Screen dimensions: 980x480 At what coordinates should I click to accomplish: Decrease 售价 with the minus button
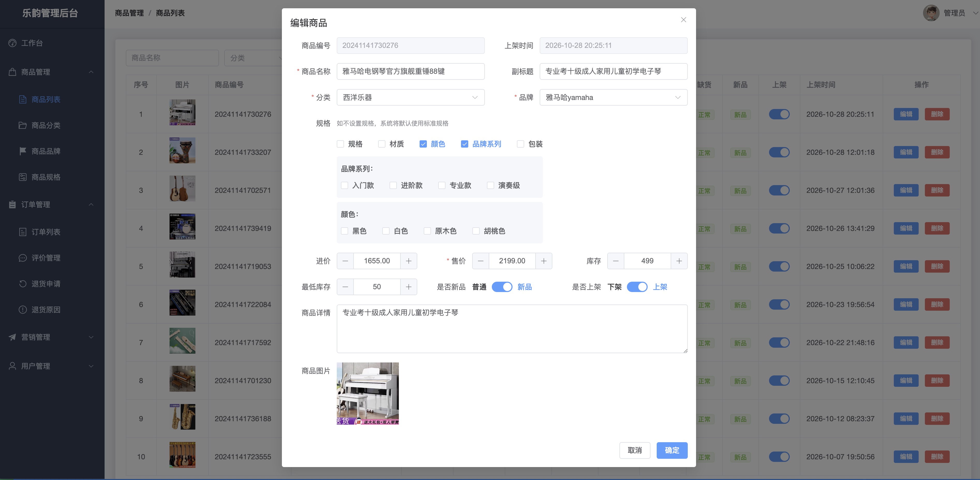[480, 261]
